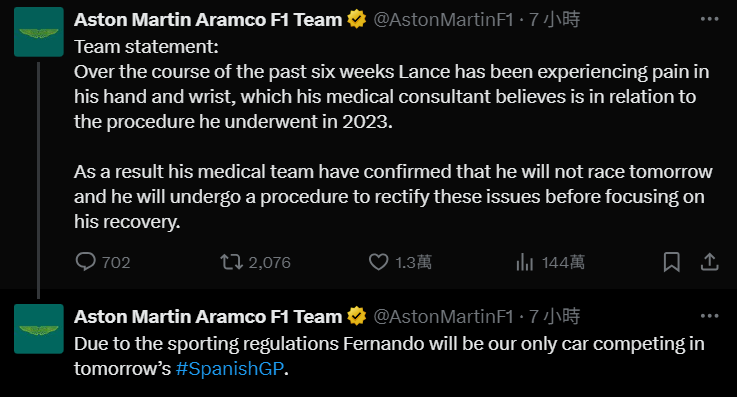Click the verified badge on first tweet
Viewport: 737px width, 397px height.
coord(357,19)
